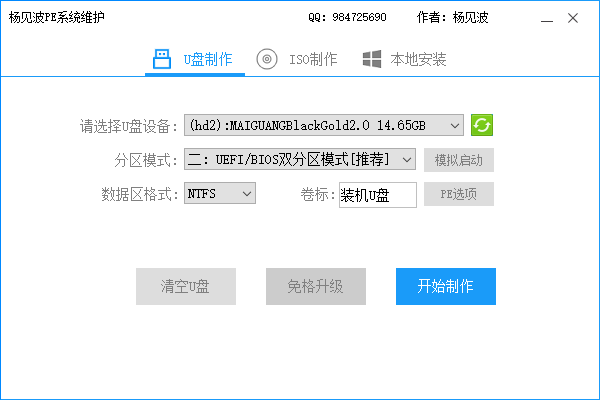Screen dimensions: 600x400
Task: Refresh the U盘 device list with green icon
Action: (x=482, y=125)
